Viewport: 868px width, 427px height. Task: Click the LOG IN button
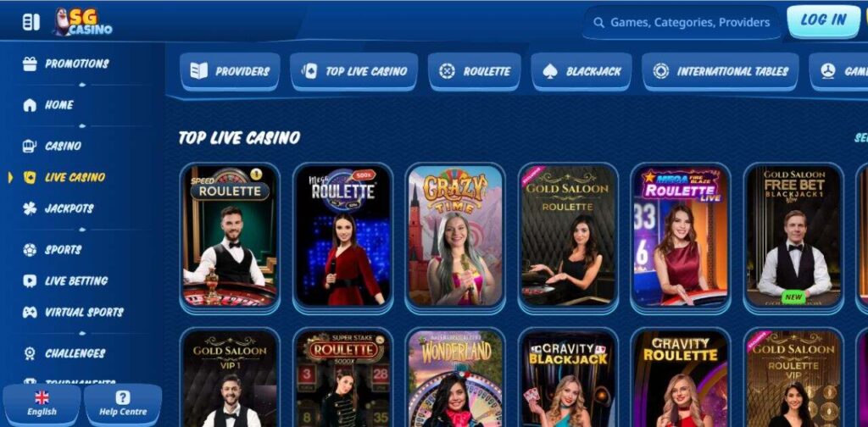(823, 20)
